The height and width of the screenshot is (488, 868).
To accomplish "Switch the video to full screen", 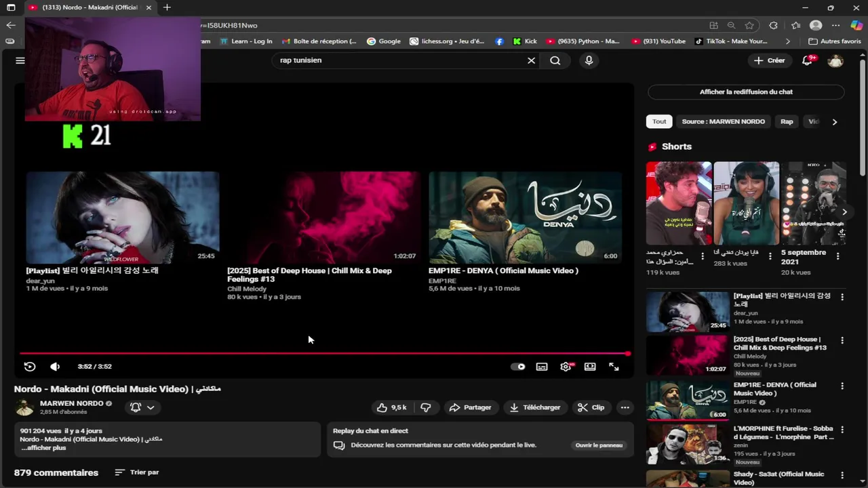I will click(614, 367).
